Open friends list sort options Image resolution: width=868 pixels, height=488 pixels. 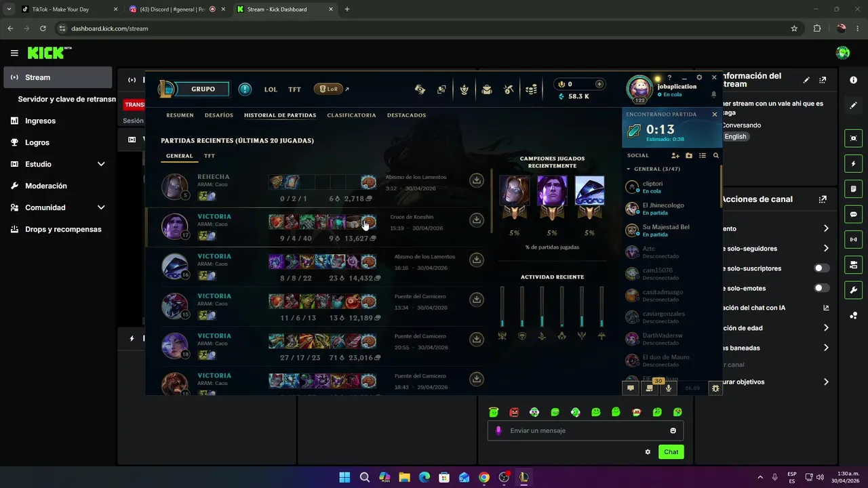click(x=703, y=155)
